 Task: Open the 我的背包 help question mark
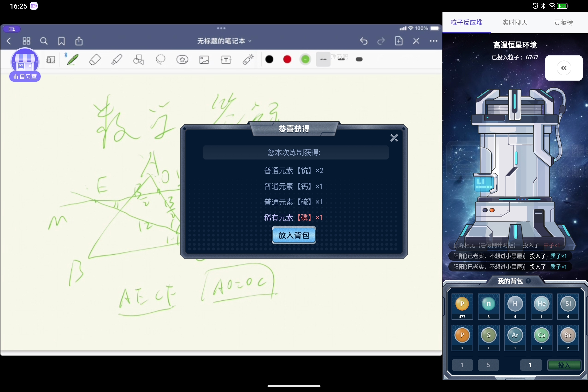coord(528,281)
